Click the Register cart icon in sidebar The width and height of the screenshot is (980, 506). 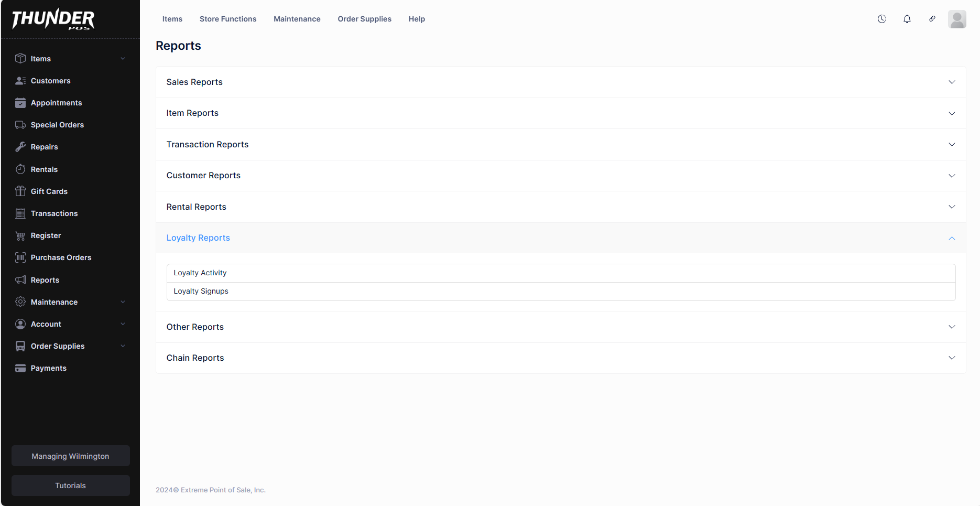point(20,236)
